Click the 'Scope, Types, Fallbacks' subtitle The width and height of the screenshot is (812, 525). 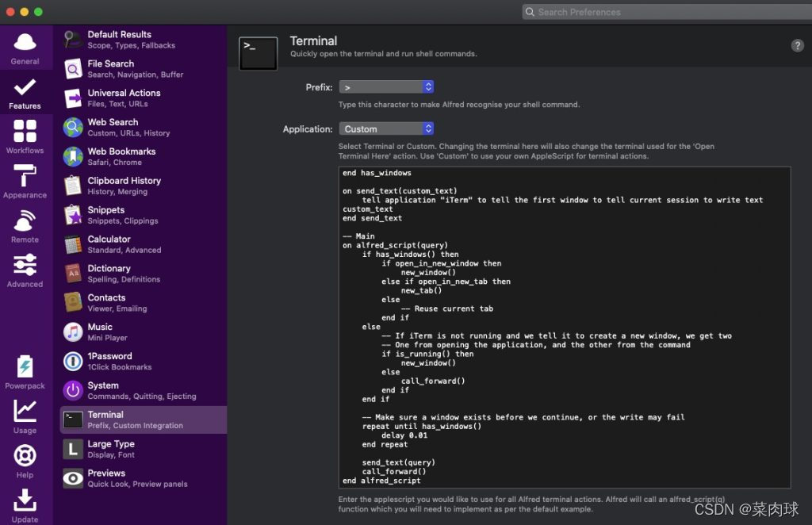pyautogui.click(x=131, y=45)
